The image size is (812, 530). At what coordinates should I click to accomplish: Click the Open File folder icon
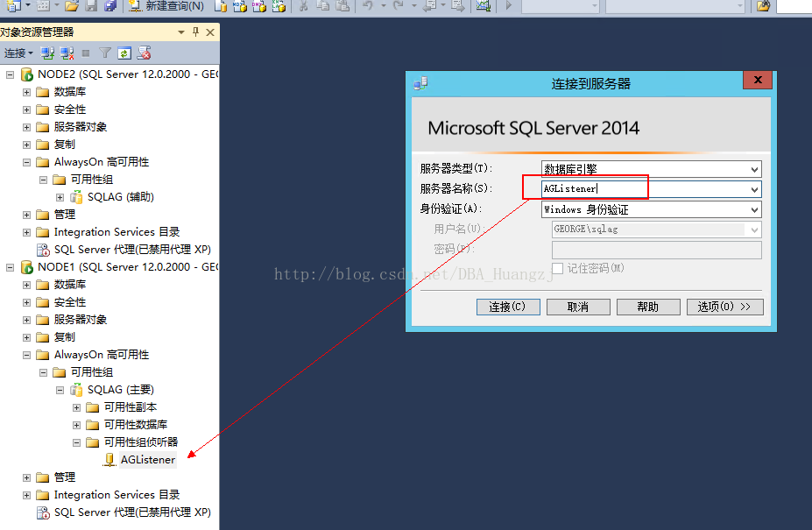pos(72,6)
